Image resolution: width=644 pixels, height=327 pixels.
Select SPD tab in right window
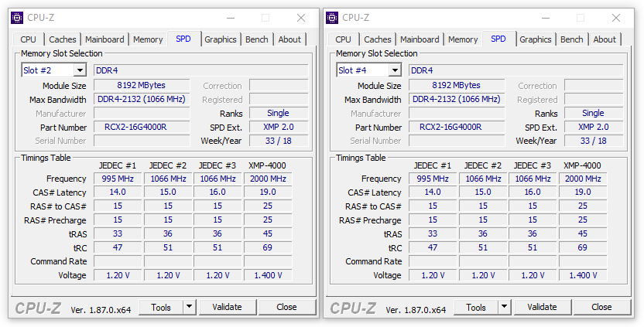click(498, 39)
